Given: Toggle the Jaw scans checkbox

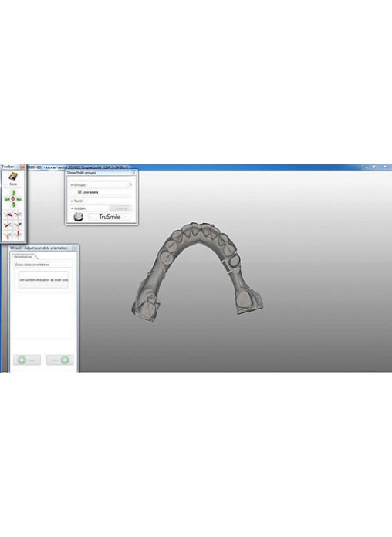Looking at the screenshot, I should (79, 192).
